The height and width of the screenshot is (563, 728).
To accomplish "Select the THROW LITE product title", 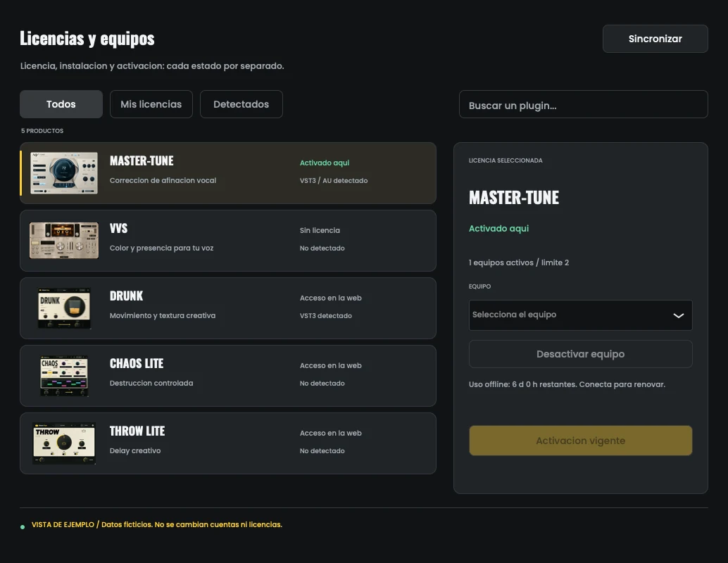I will [x=137, y=431].
